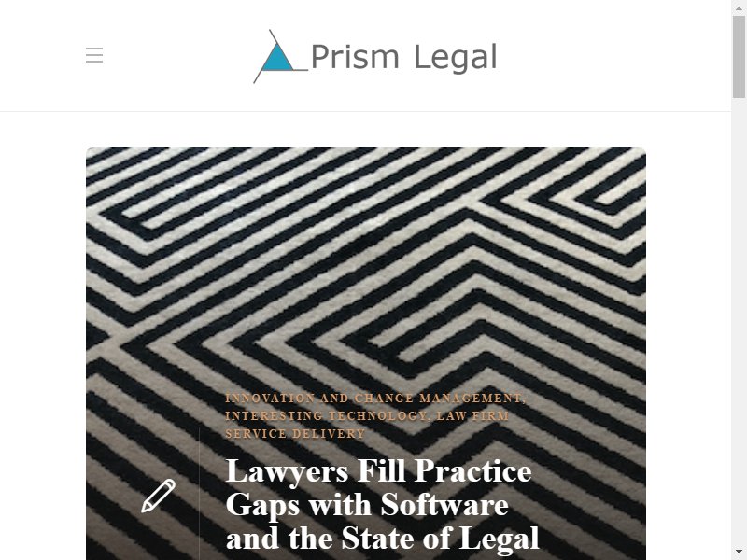The width and height of the screenshot is (747, 560).
Task: Click the vertical scrollbar thumb
Action: [739, 57]
